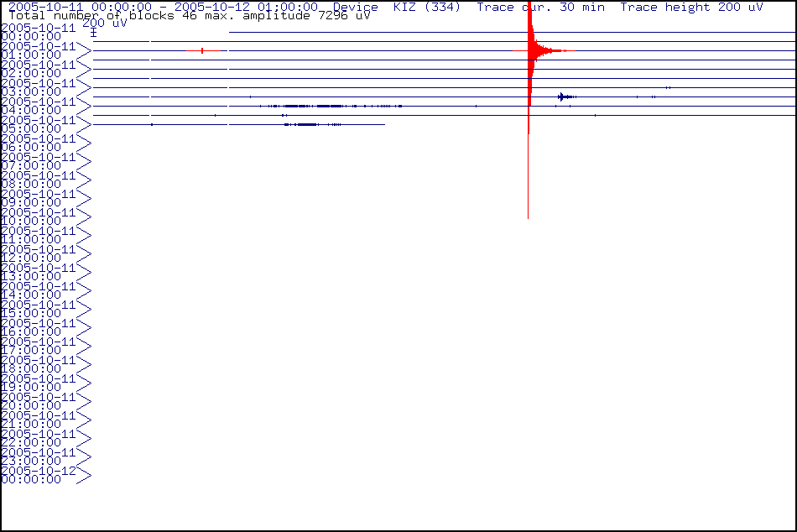
Task: Select the 2005-10-11 07:00:00 time label
Action: (x=38, y=161)
